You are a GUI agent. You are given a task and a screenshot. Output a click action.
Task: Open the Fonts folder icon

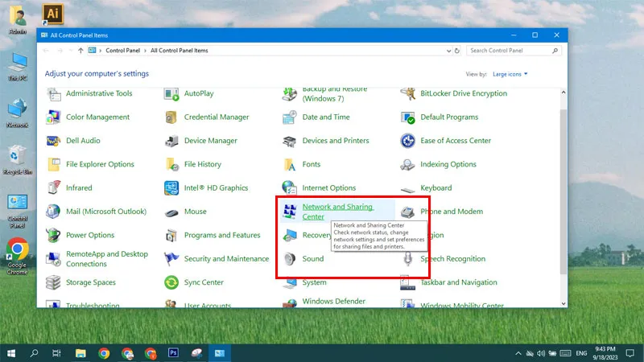pos(289,164)
